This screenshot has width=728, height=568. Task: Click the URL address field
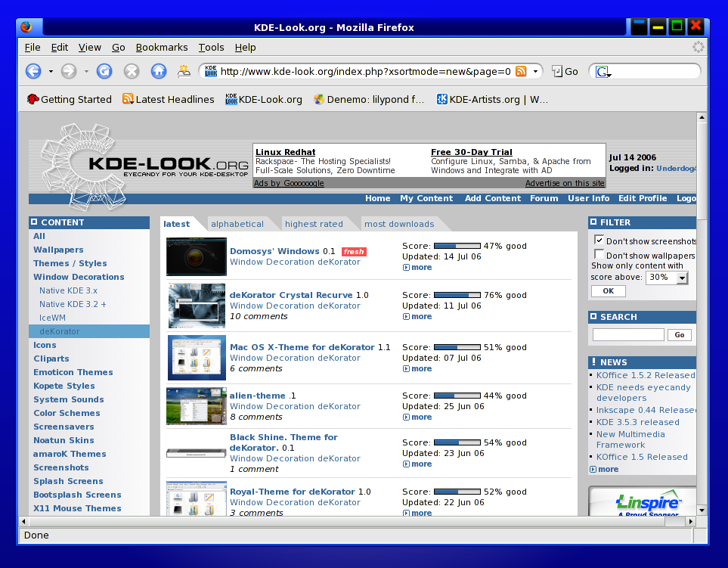(x=365, y=72)
